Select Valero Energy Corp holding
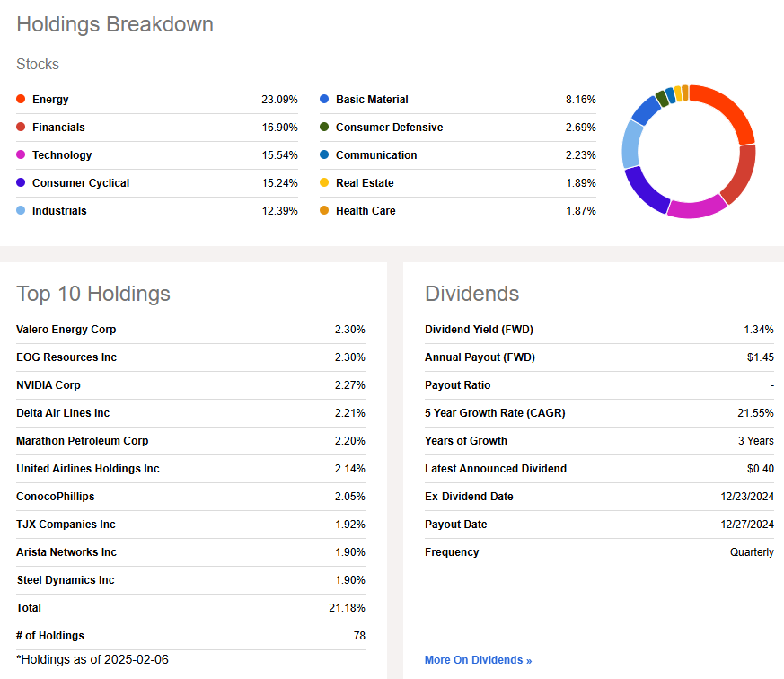The width and height of the screenshot is (784, 679). point(66,330)
